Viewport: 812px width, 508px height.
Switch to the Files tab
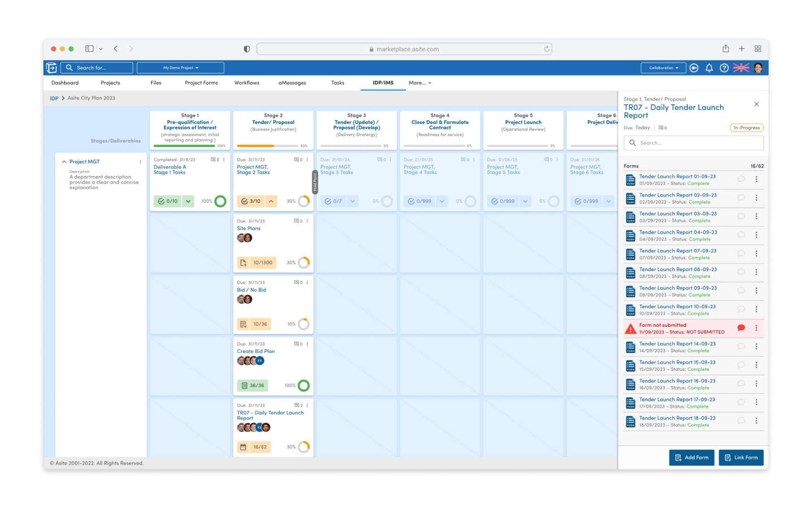[x=156, y=83]
